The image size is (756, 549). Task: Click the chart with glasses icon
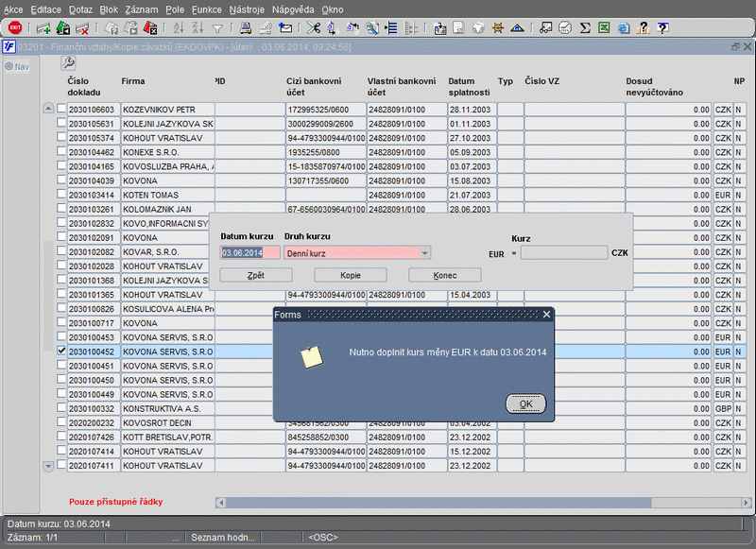click(546, 28)
